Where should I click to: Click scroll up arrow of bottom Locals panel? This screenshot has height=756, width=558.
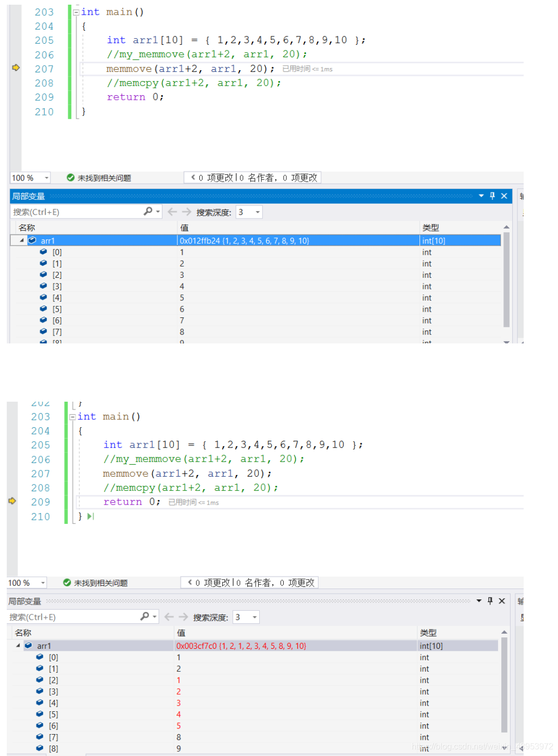[x=504, y=632]
